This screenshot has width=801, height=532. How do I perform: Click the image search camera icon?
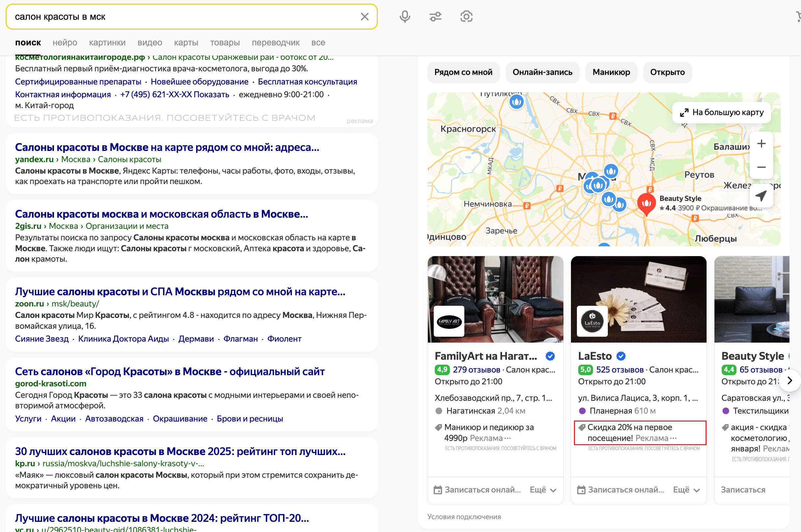pos(466,16)
